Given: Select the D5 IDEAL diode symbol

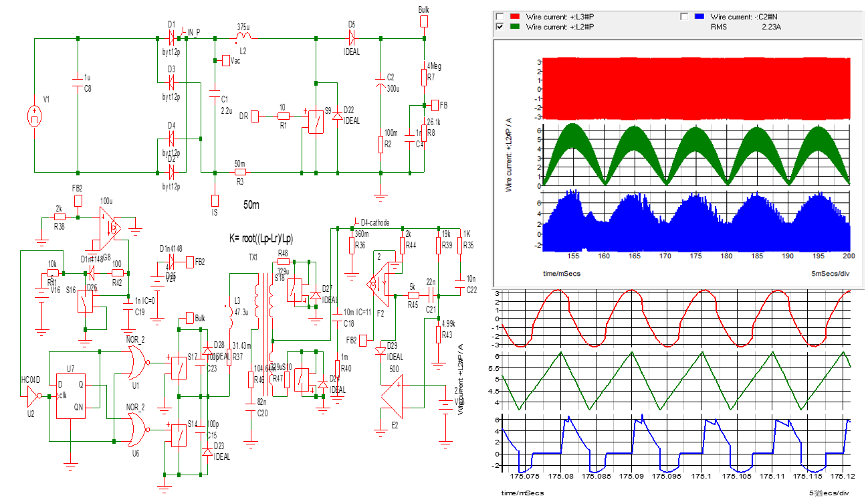Looking at the screenshot, I should [352, 37].
